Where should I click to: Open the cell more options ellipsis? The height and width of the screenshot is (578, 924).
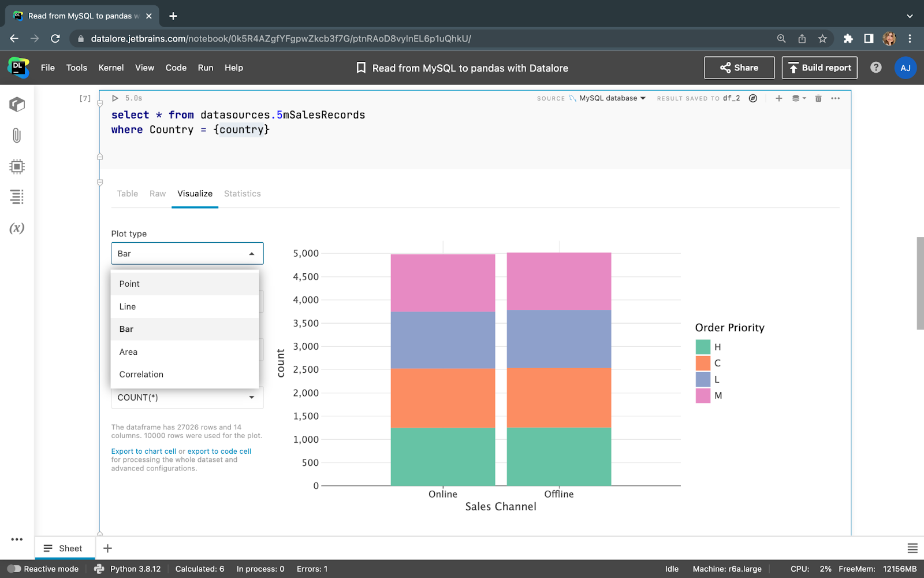click(x=835, y=98)
